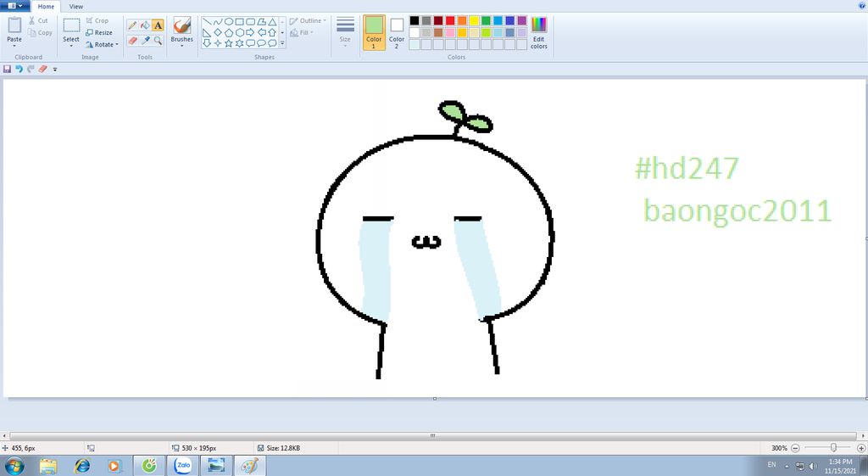Pick the black color swatch
This screenshot has height=476, width=868.
point(414,20)
